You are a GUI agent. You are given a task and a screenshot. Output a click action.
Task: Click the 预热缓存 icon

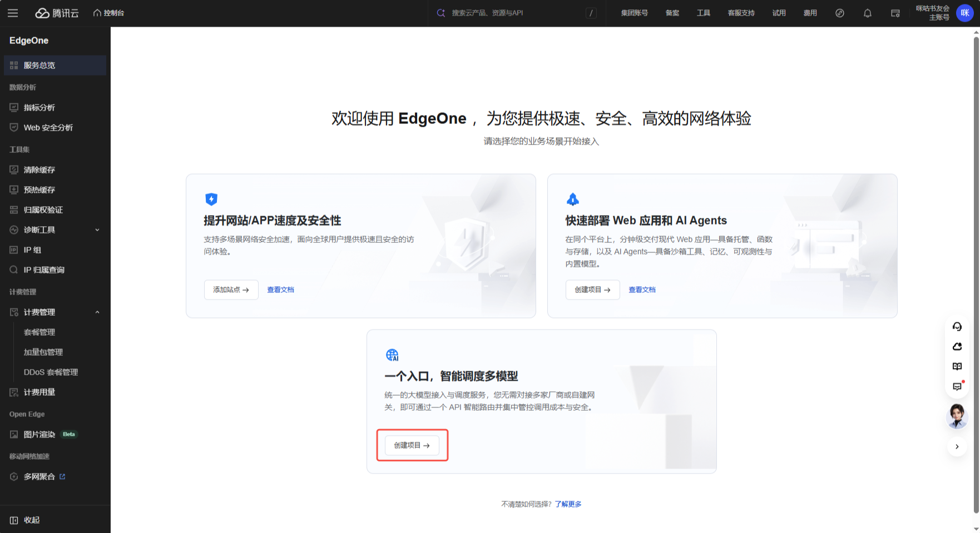pos(14,190)
